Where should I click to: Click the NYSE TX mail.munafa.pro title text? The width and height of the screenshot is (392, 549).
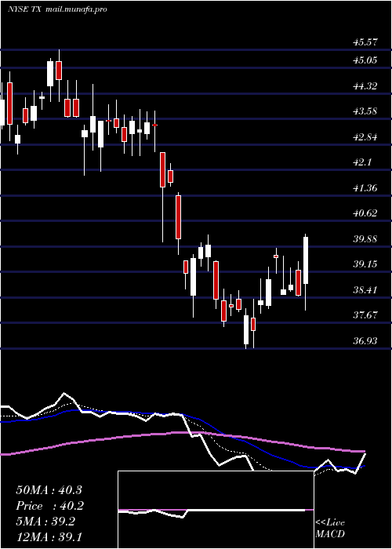click(57, 9)
